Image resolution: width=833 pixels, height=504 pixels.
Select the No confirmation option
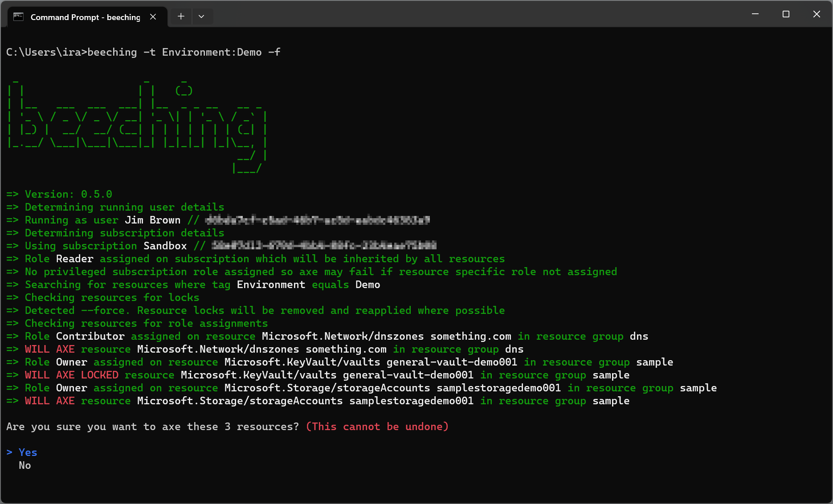(x=25, y=465)
